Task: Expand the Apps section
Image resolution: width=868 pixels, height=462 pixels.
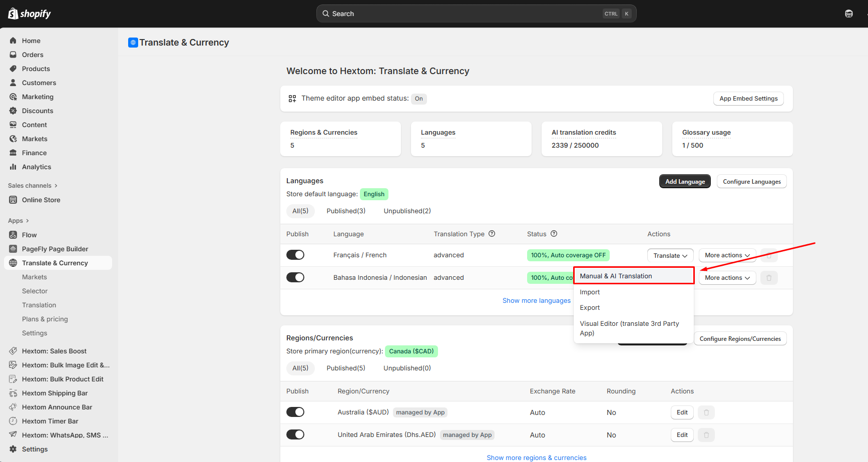Action: tap(19, 221)
